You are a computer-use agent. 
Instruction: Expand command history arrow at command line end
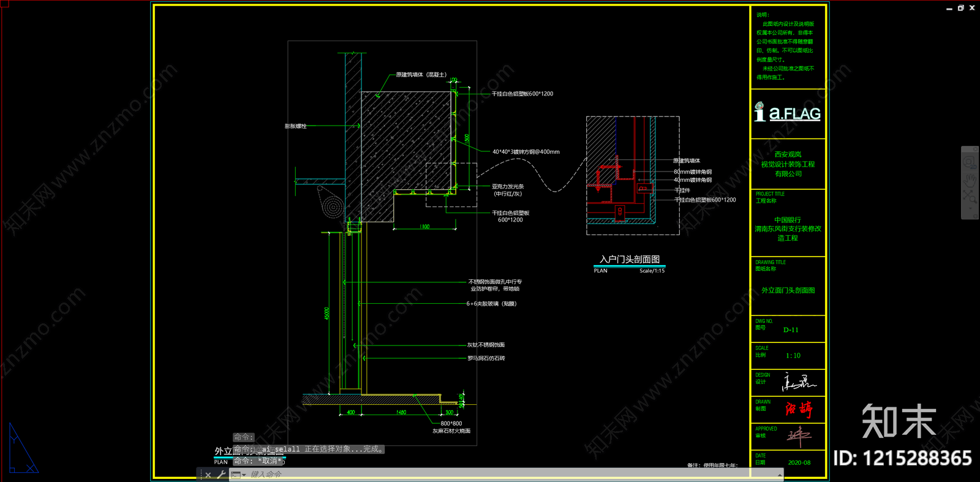tap(780, 475)
